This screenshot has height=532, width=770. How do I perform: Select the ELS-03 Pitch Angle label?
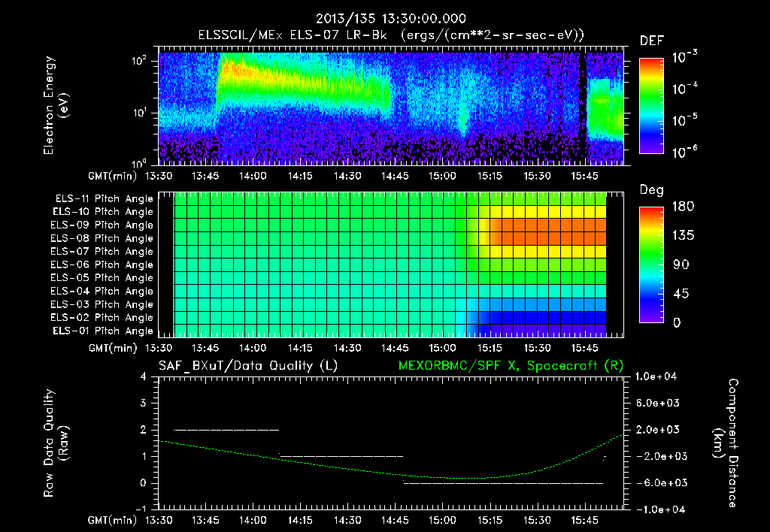102,304
